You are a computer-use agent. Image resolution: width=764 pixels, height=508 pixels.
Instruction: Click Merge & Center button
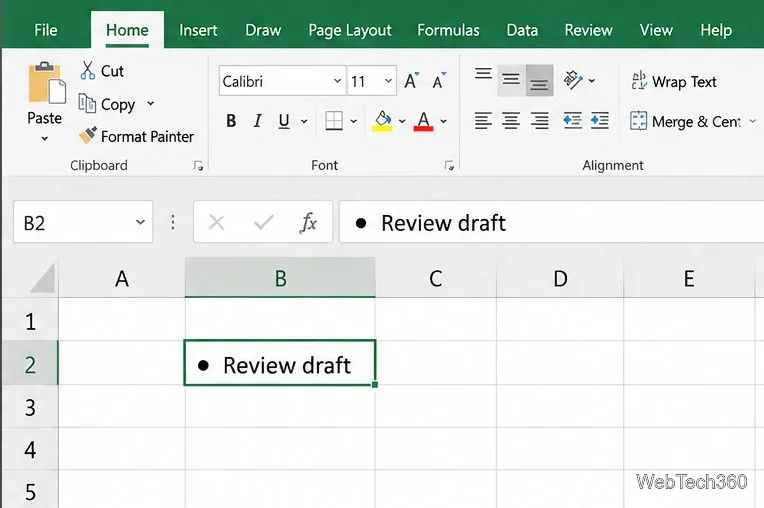686,121
